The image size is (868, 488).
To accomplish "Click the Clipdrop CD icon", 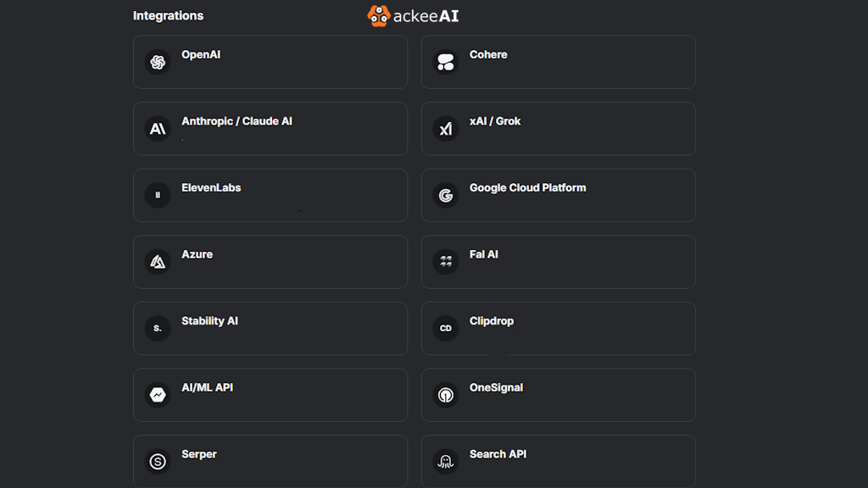I will pyautogui.click(x=446, y=328).
